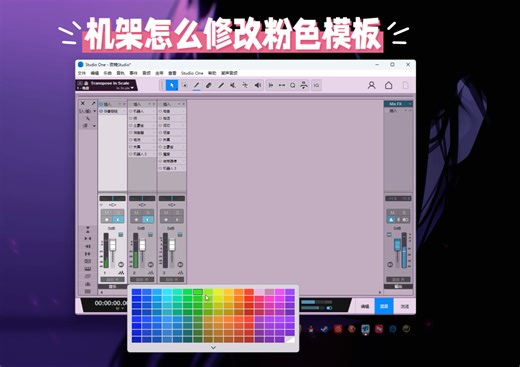The width and height of the screenshot is (520, 367).
Task: Select the Range tool next to Arrow
Action: pyautogui.click(x=184, y=85)
